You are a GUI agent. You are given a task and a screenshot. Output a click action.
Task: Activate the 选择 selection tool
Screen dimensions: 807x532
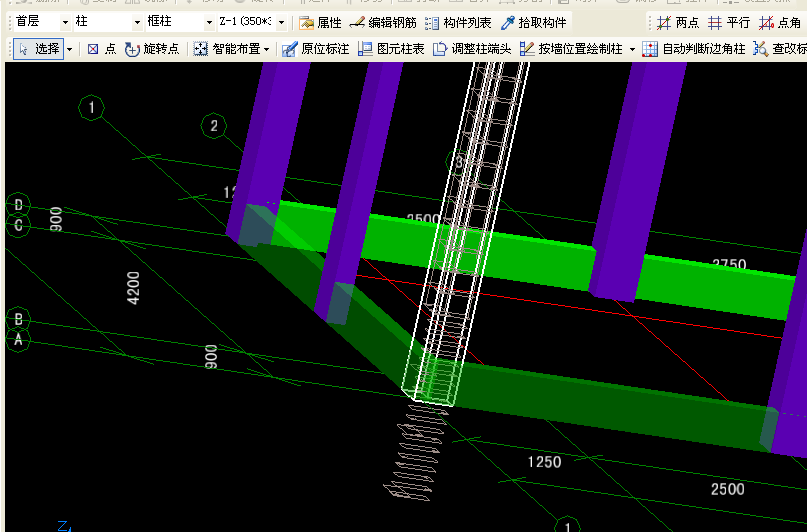[x=39, y=49]
